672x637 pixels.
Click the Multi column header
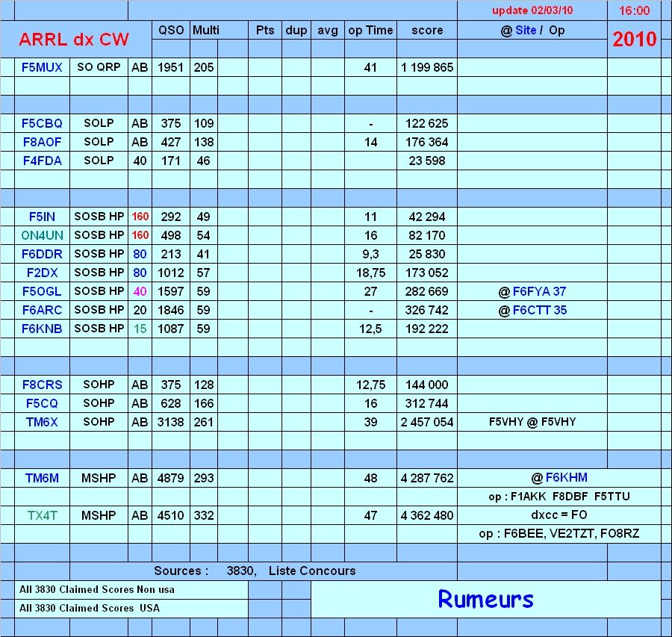click(x=206, y=30)
